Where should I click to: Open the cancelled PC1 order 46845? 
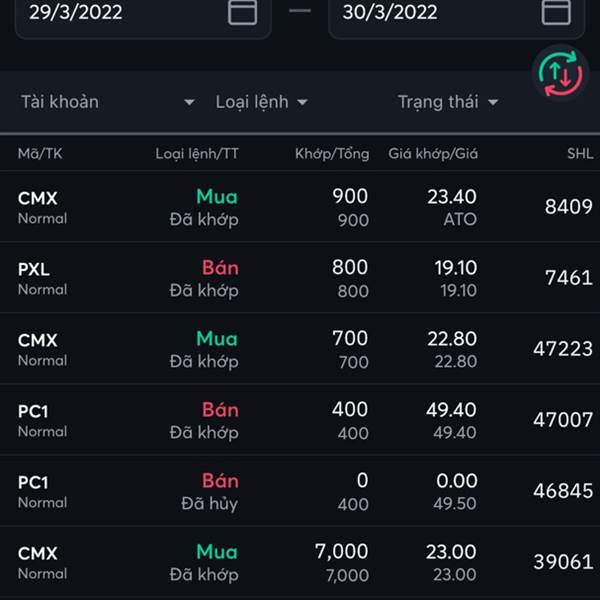click(300, 491)
